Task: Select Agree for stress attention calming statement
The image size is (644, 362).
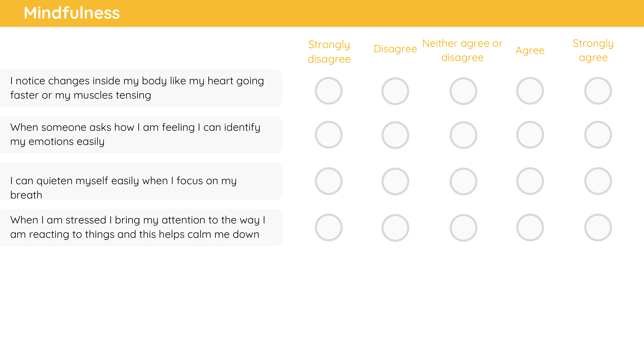Action: pos(530,227)
